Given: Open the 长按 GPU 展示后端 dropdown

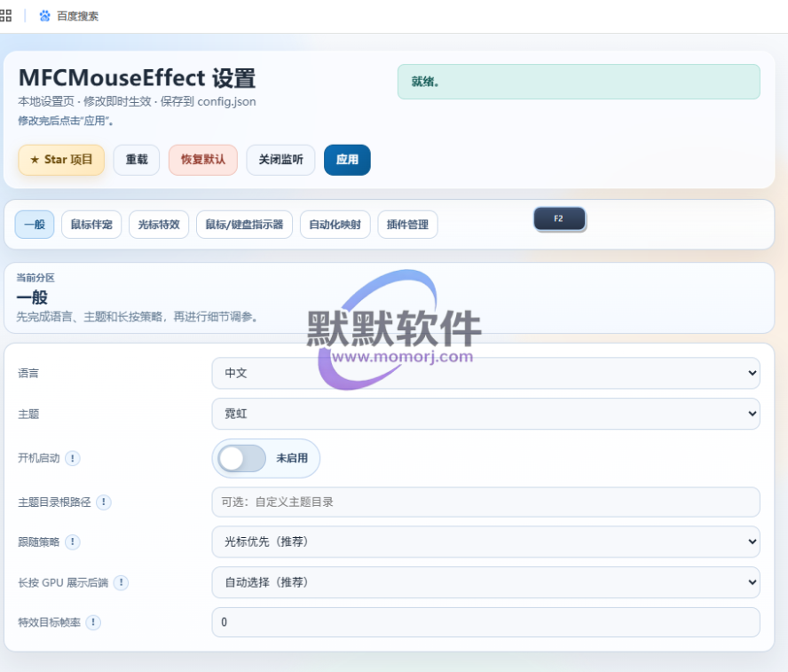Looking at the screenshot, I should pyautogui.click(x=485, y=582).
